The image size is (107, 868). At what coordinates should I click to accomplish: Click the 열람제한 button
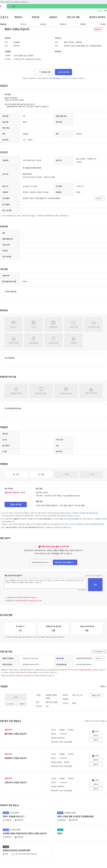pyautogui.click(x=22, y=704)
